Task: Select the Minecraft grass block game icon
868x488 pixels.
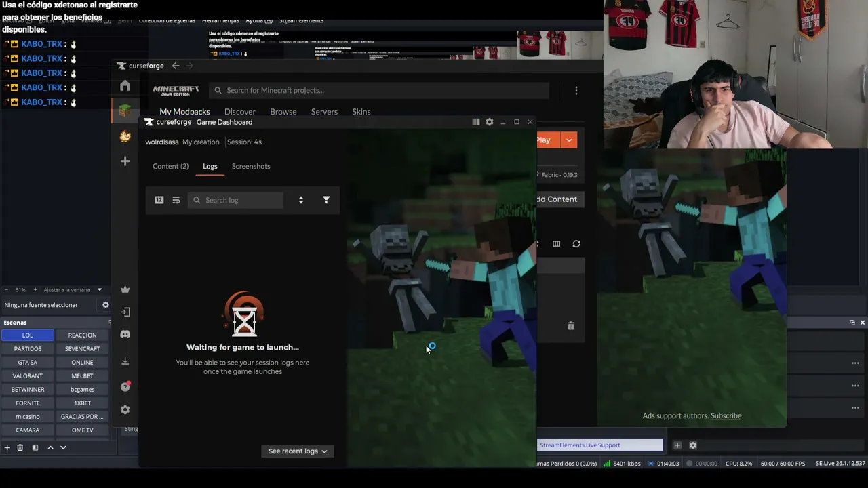Action: (125, 110)
